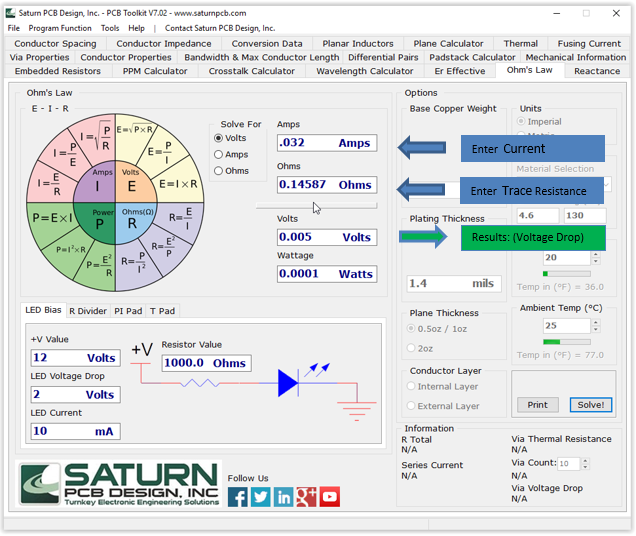Click the Ohms field showing 0.14587
This screenshot has height=536, width=636.
[327, 185]
